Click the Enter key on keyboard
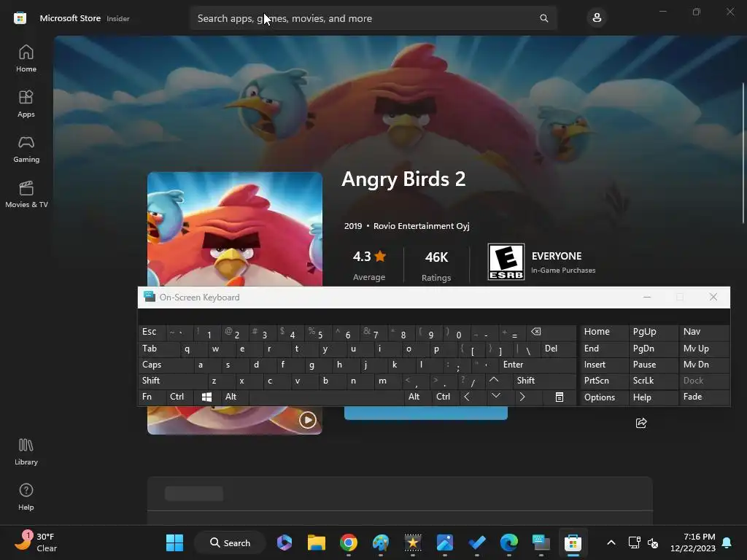 [538, 365]
